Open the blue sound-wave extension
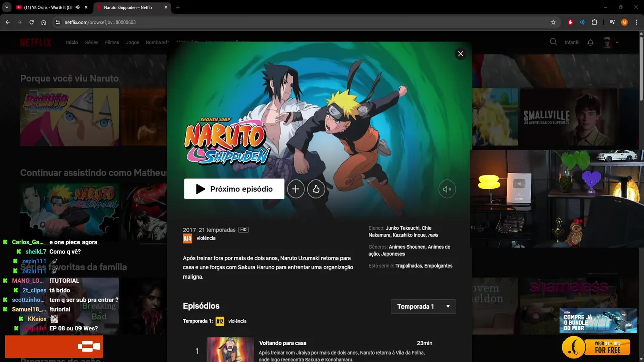Viewport: 644px width, 362px height. point(582,22)
